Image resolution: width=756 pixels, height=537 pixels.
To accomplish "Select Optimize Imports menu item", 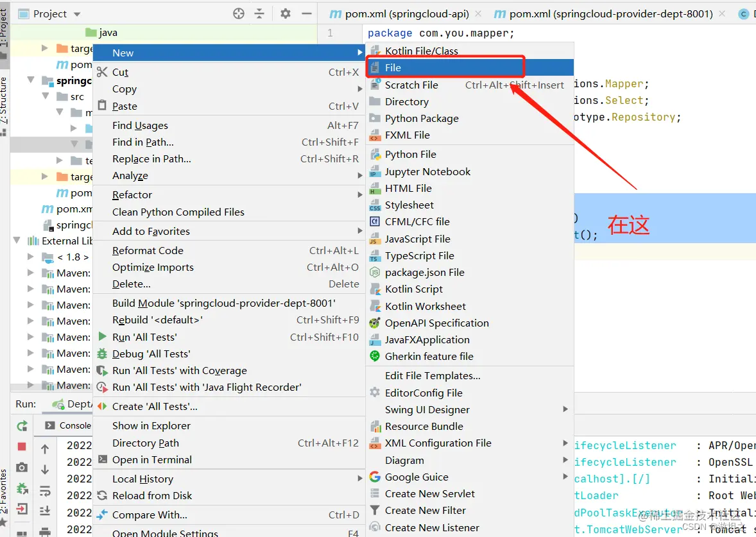I will [229, 268].
